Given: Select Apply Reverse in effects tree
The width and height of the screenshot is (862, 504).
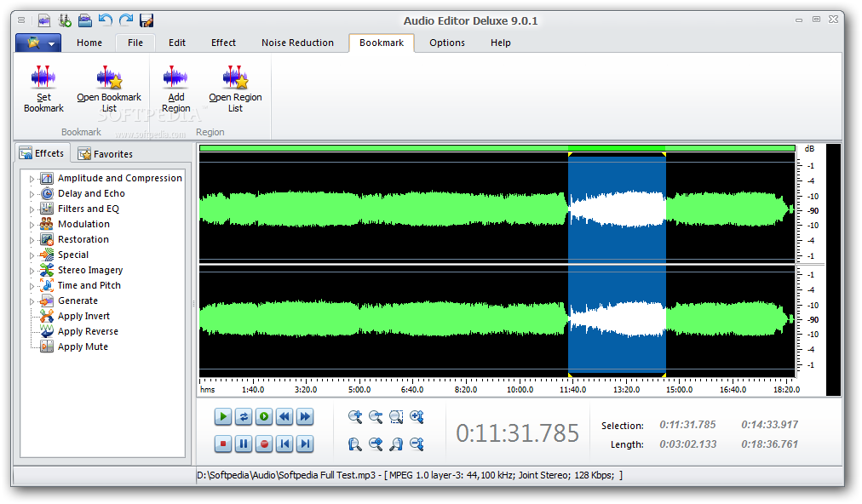Looking at the screenshot, I should click(88, 331).
